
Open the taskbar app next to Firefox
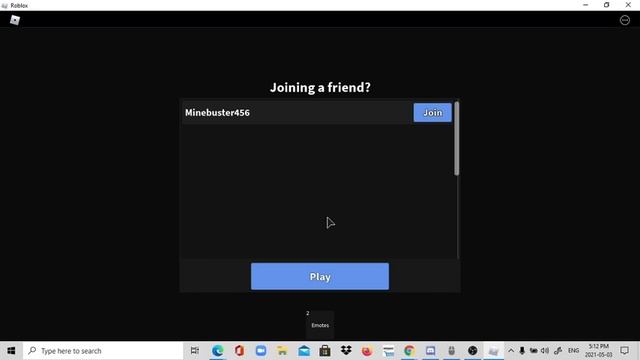click(x=388, y=351)
